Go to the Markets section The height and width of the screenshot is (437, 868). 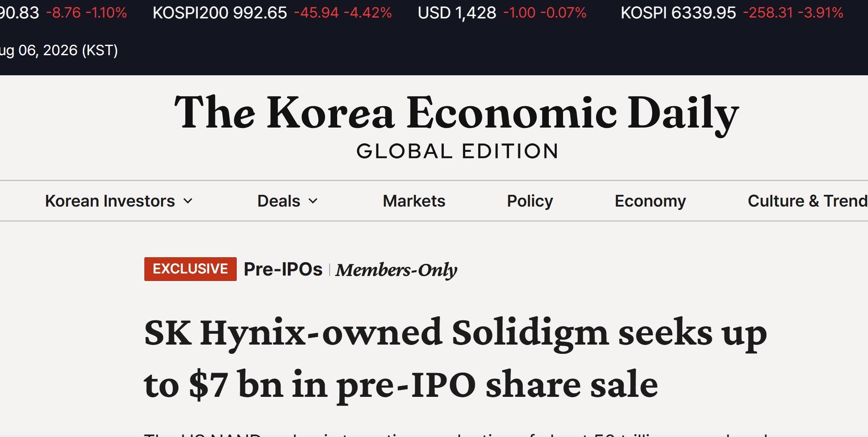point(414,201)
